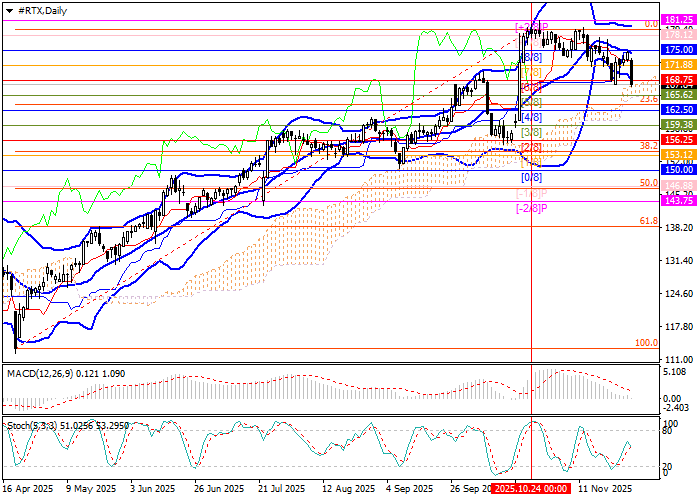Click the [0/8] Murrey level label
The image size is (700, 500).
532,177
